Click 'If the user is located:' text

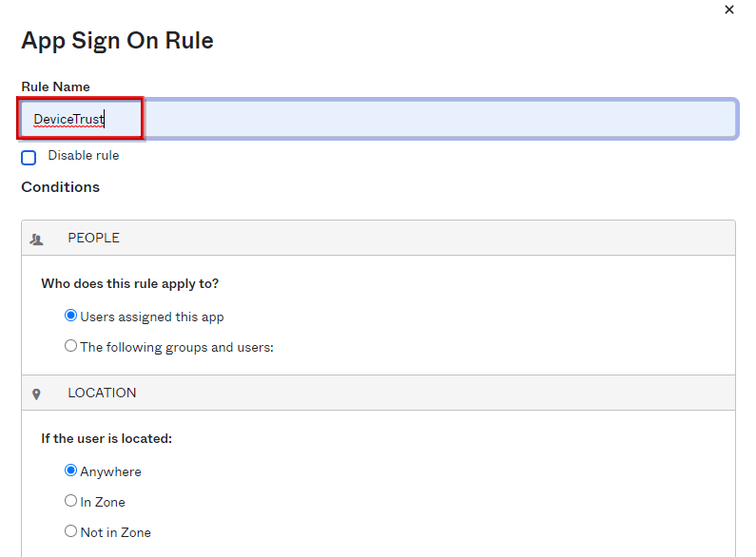[x=107, y=438]
